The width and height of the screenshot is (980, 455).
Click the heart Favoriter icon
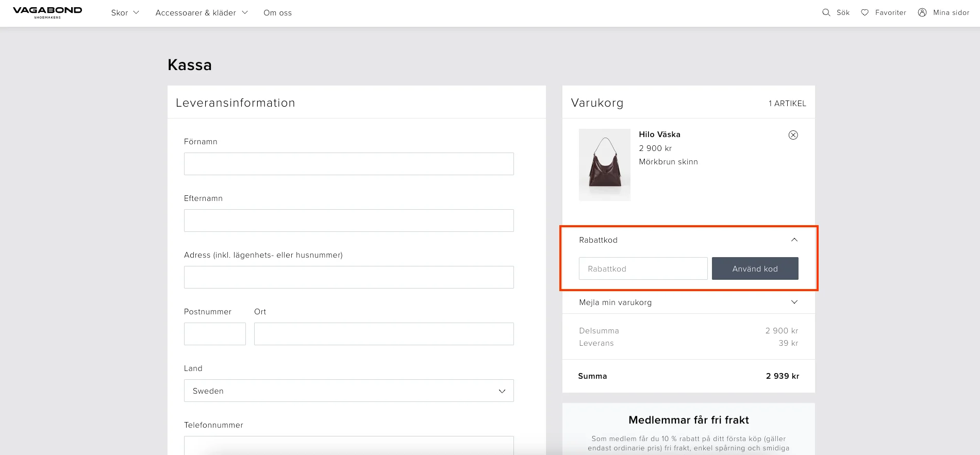[x=865, y=12]
